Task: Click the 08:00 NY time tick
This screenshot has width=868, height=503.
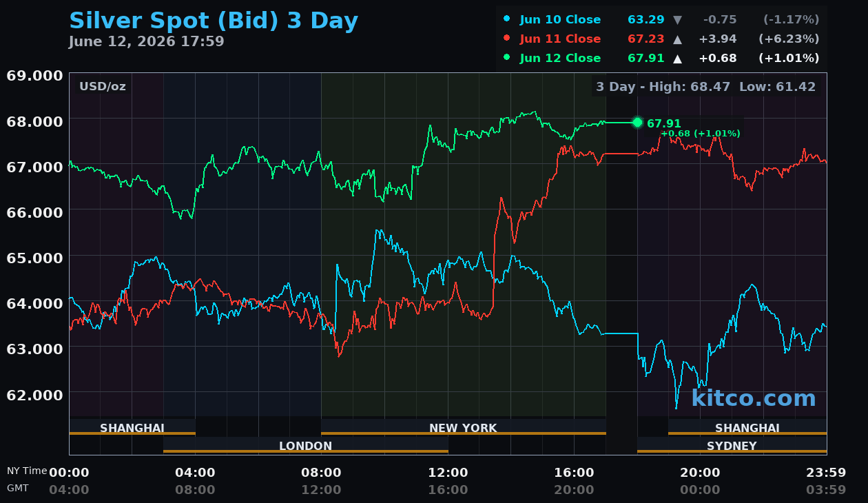Action: (321, 473)
